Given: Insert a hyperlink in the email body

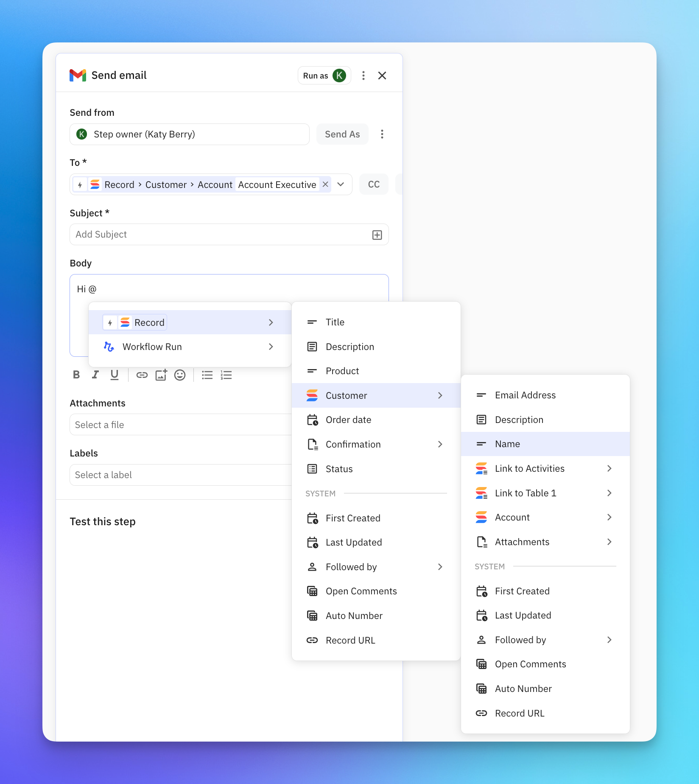Looking at the screenshot, I should pos(142,375).
